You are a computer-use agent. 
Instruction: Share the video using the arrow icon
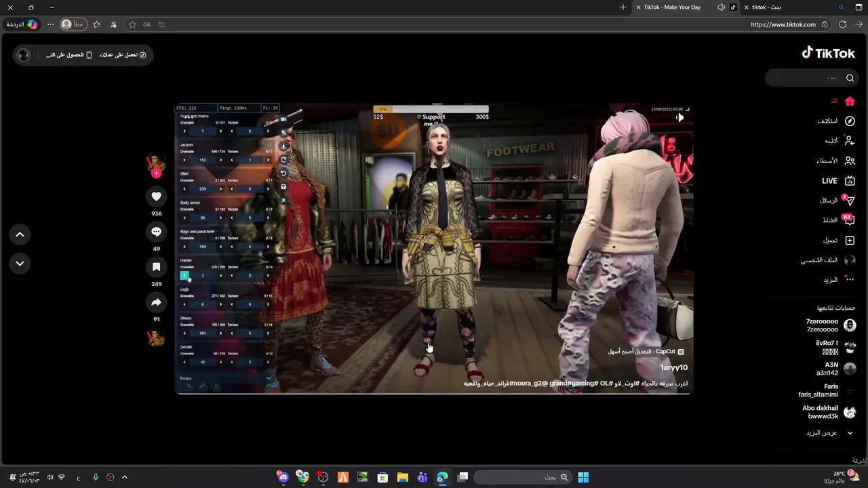click(x=156, y=302)
